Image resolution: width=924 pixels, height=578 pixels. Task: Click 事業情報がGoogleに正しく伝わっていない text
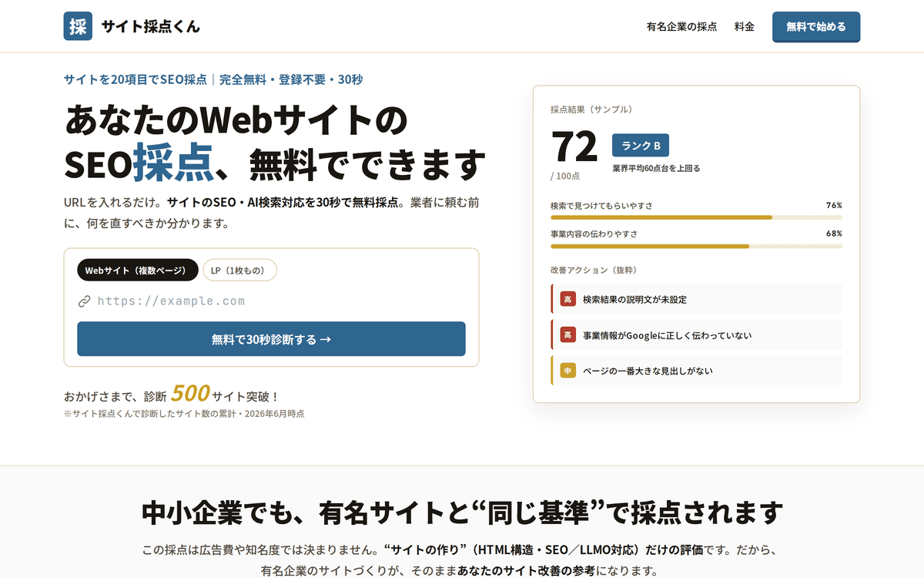point(668,335)
